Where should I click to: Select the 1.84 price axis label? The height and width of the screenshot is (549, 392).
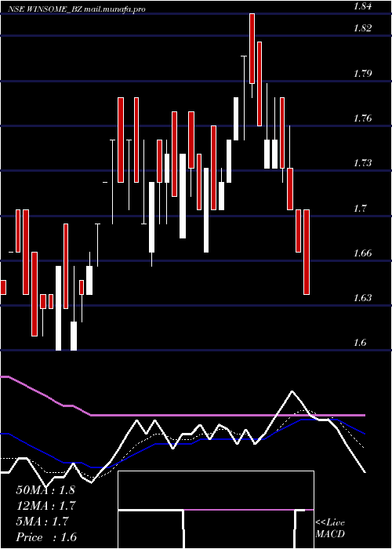tap(361, 6)
